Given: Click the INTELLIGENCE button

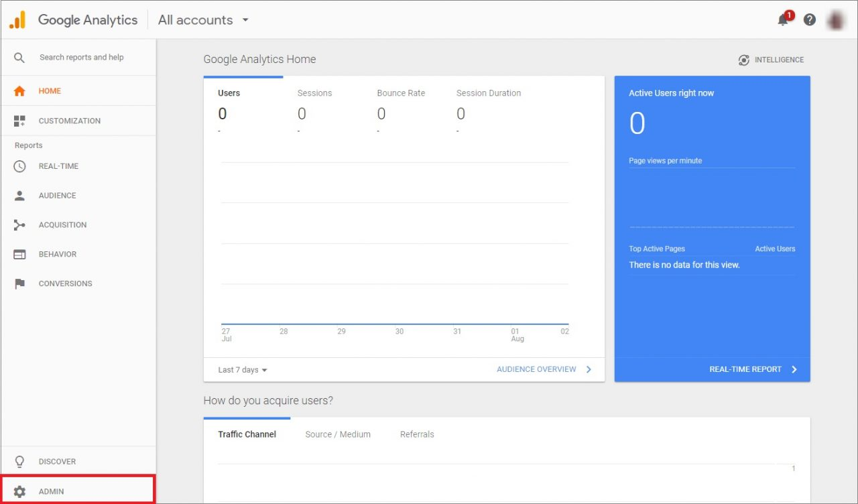Looking at the screenshot, I should coord(771,60).
